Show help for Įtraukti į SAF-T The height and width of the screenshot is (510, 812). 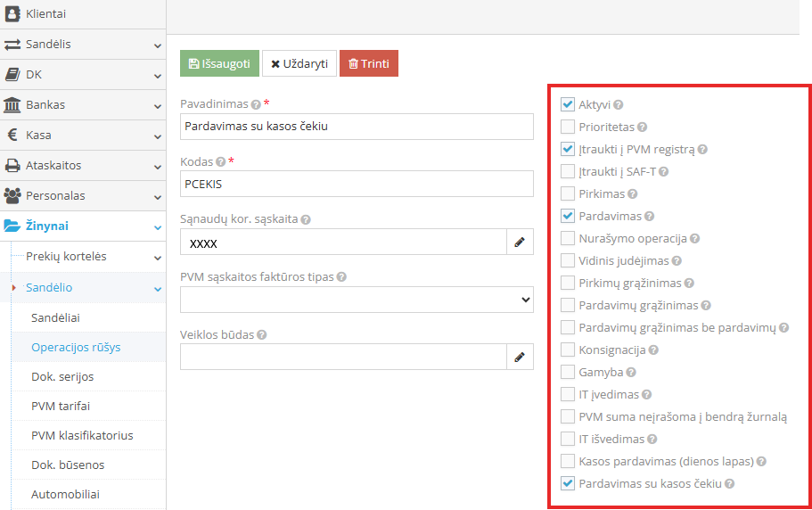point(663,172)
